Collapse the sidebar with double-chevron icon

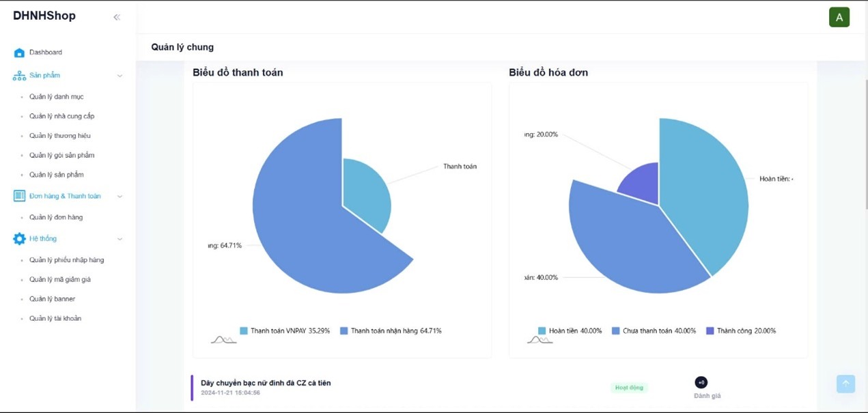click(x=117, y=17)
